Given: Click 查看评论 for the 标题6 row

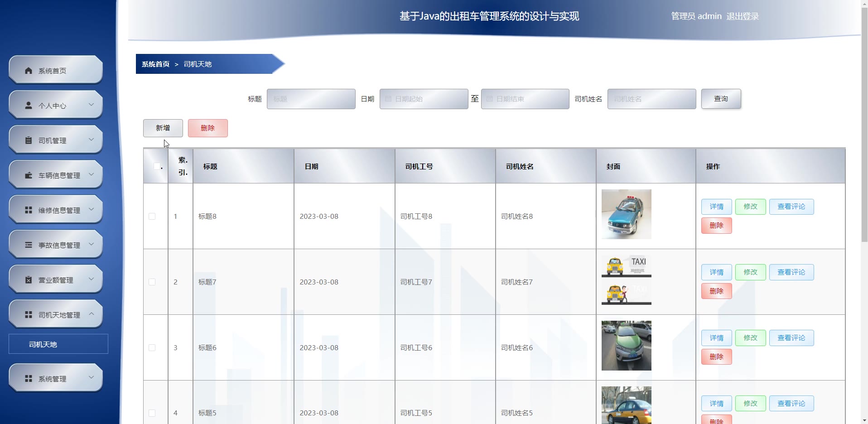Looking at the screenshot, I should (791, 338).
